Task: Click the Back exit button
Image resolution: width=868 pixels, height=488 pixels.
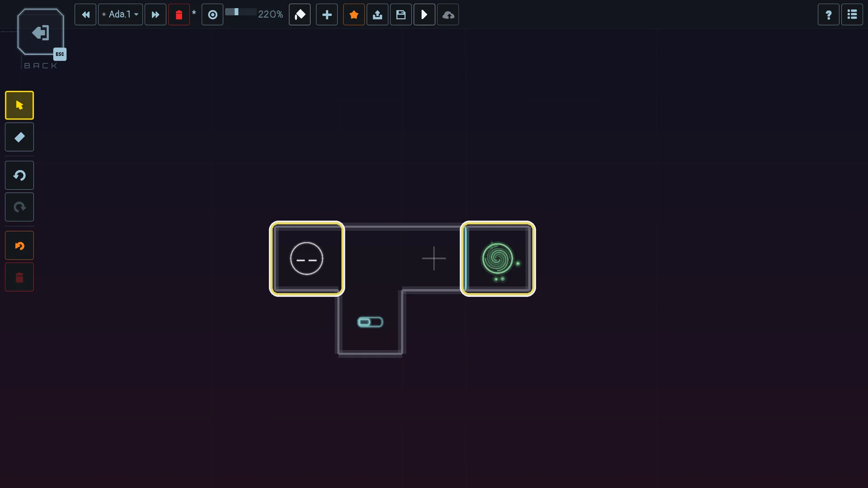Action: pyautogui.click(x=41, y=33)
